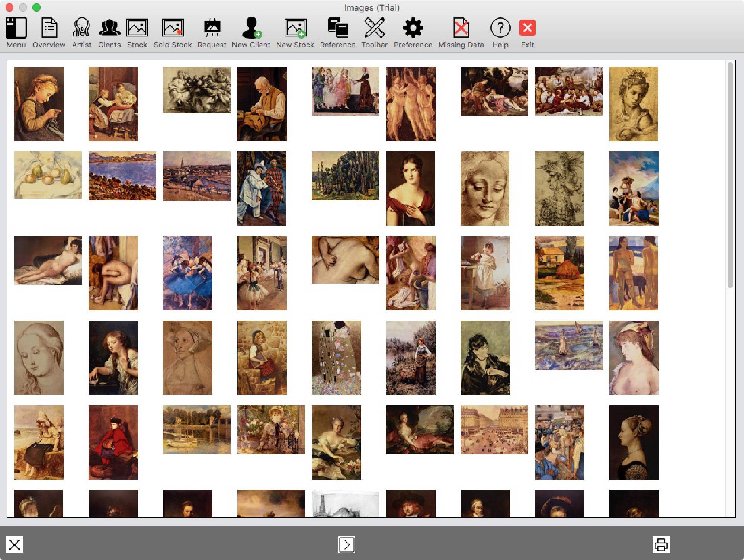Select the pears still life thumbnail
744x560 pixels.
tap(48, 175)
